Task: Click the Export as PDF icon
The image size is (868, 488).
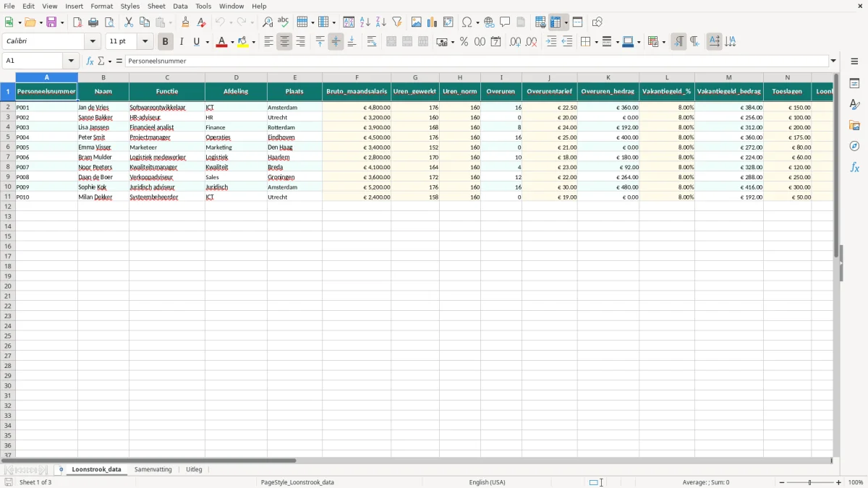Action: [x=77, y=22]
